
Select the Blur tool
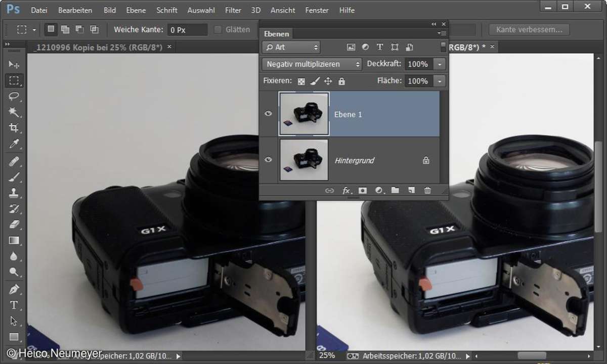point(14,256)
